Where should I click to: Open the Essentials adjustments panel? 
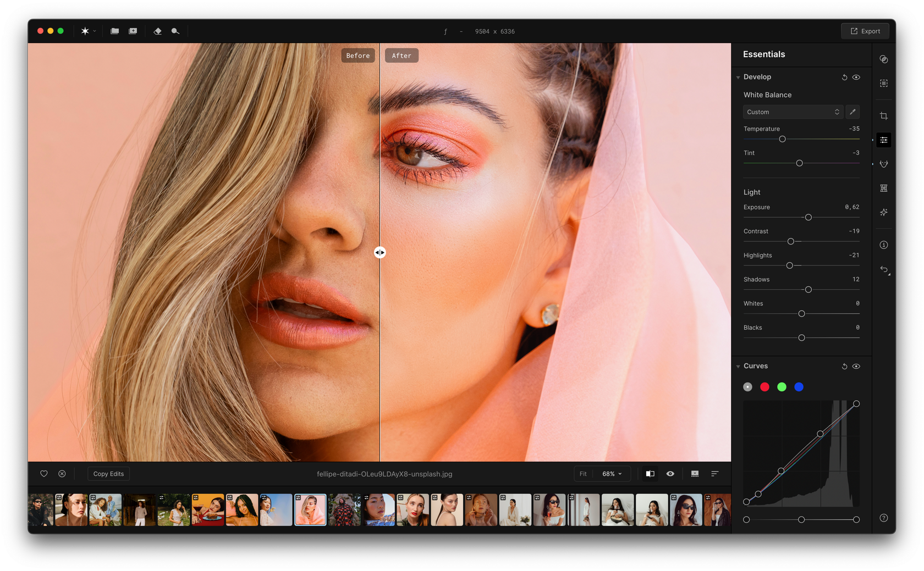click(884, 140)
